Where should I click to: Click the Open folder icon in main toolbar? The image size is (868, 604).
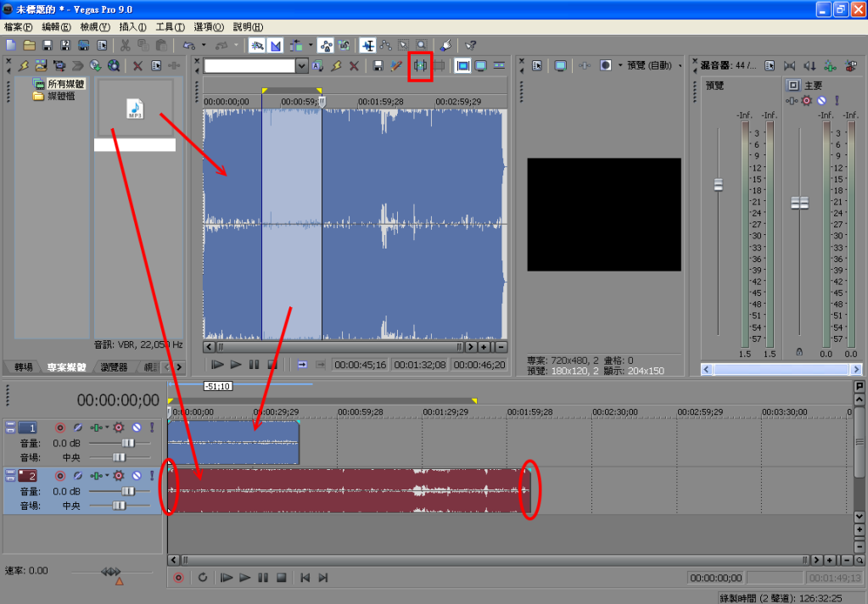tap(29, 45)
